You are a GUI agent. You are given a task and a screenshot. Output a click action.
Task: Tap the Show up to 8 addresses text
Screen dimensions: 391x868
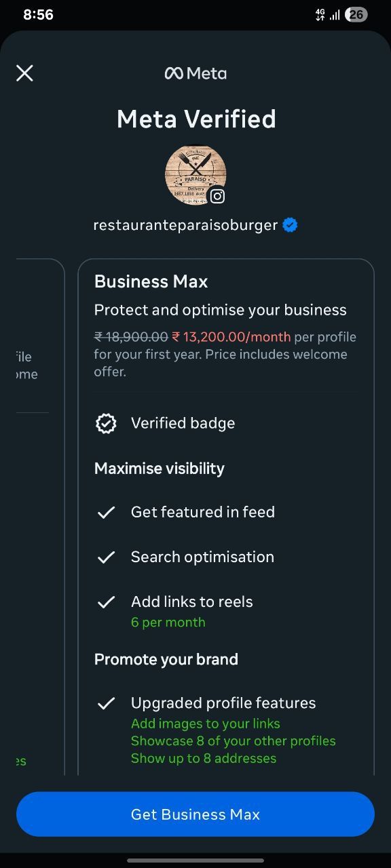[204, 759]
